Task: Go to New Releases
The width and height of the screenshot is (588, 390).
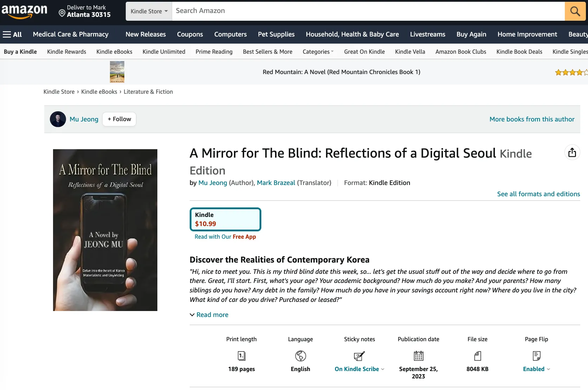Action: click(x=146, y=34)
